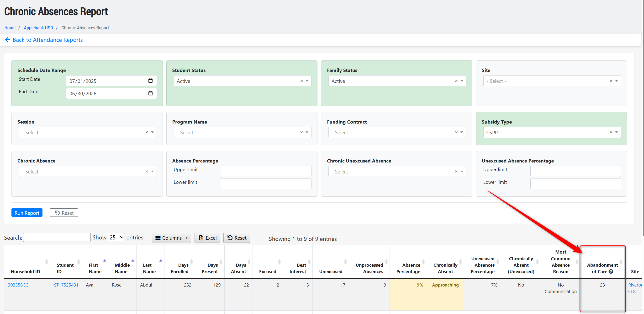Reset the filters beside Run Report
Image resolution: width=644 pixels, height=314 pixels.
tap(64, 213)
